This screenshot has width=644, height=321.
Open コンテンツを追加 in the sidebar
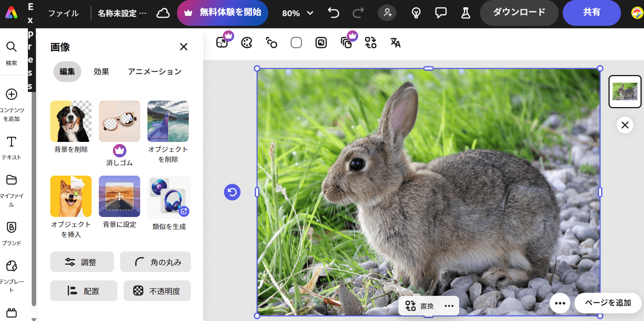(11, 105)
